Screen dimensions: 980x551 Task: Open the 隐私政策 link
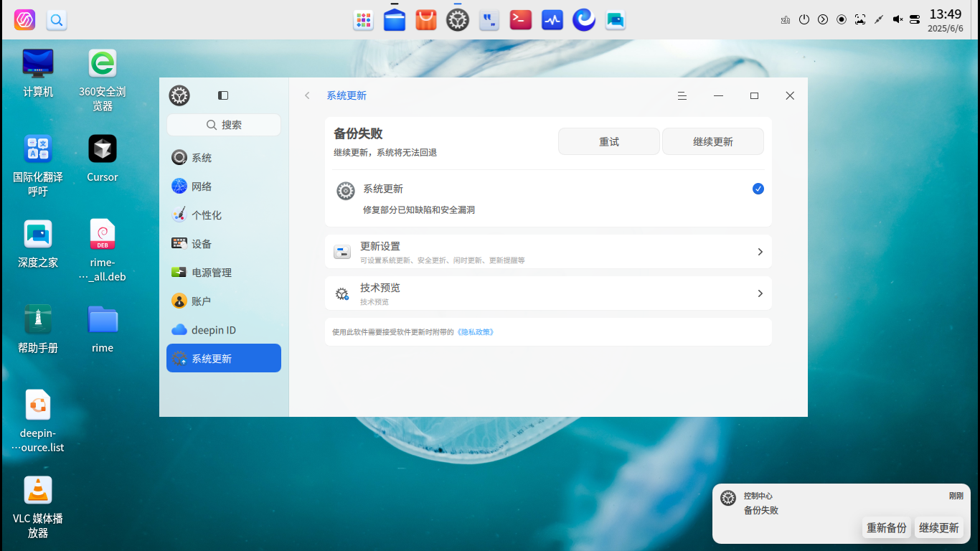476,332
